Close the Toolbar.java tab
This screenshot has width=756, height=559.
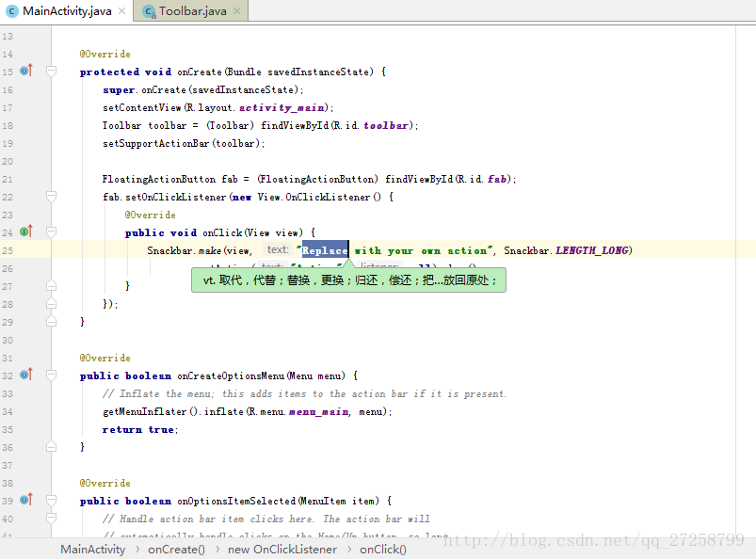click(x=236, y=10)
